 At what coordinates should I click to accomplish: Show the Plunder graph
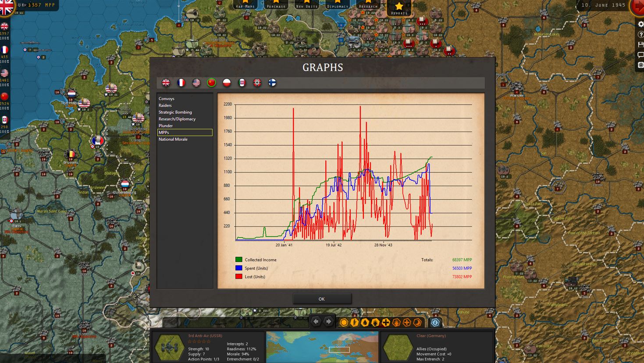tap(185, 126)
